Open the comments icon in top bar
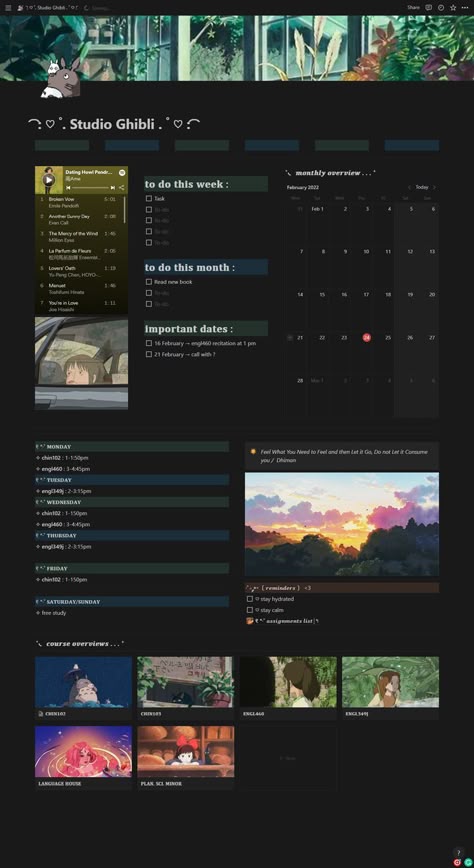 pyautogui.click(x=429, y=8)
